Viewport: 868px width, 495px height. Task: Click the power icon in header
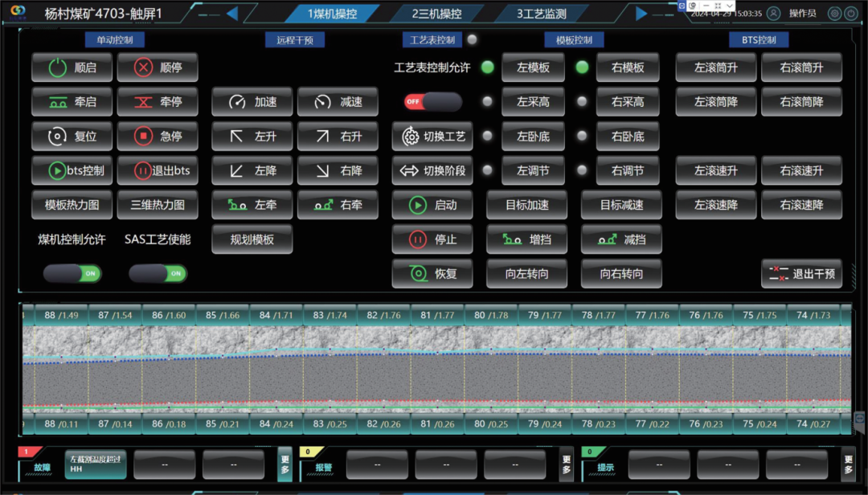[851, 14]
